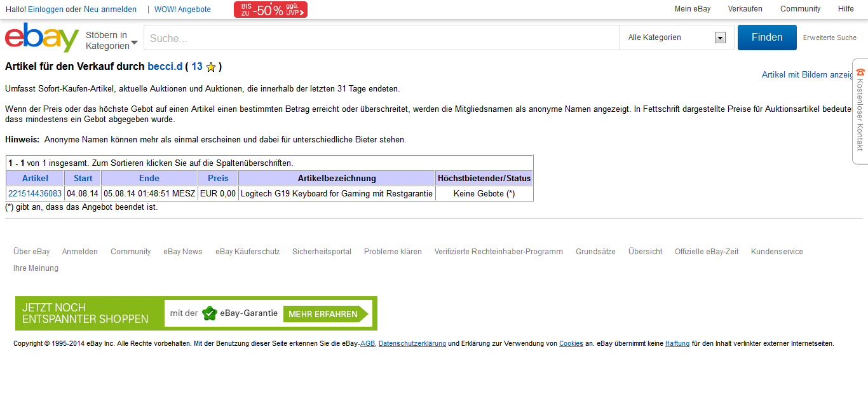
Task: Open eBay News footer link
Action: (x=183, y=252)
